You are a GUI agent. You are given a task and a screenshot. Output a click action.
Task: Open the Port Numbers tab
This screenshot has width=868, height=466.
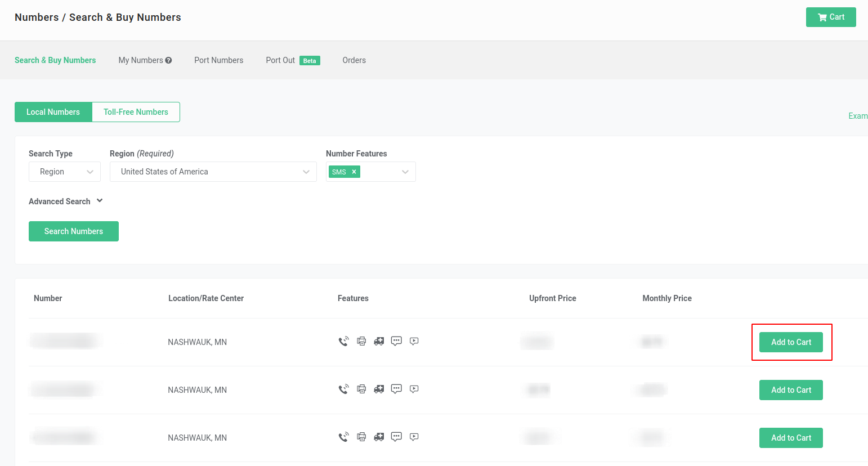coord(219,60)
